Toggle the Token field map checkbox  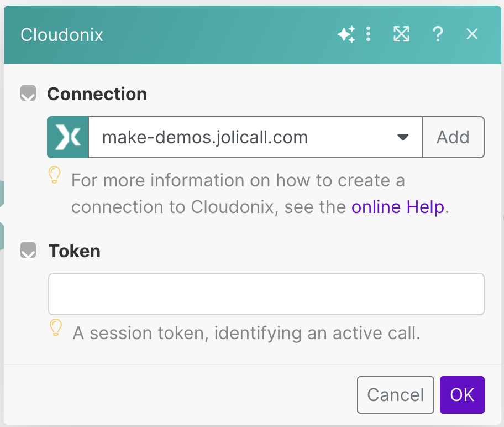coord(28,251)
